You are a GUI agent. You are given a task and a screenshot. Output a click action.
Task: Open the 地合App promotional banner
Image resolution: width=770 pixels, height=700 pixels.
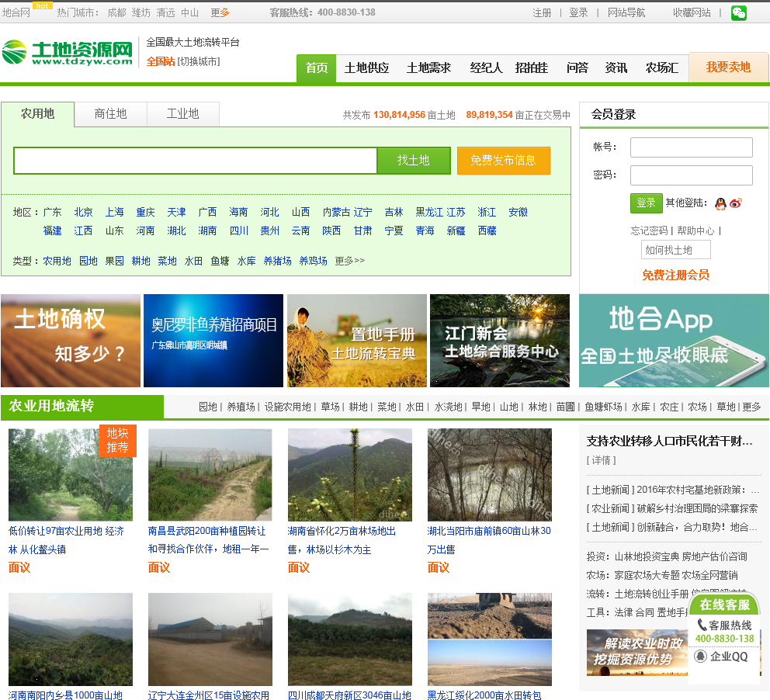tap(674, 341)
